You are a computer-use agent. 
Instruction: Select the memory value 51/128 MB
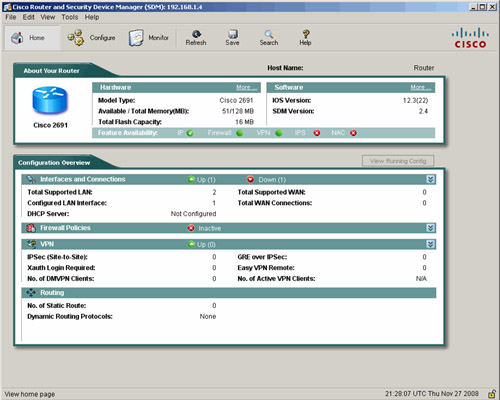click(238, 111)
